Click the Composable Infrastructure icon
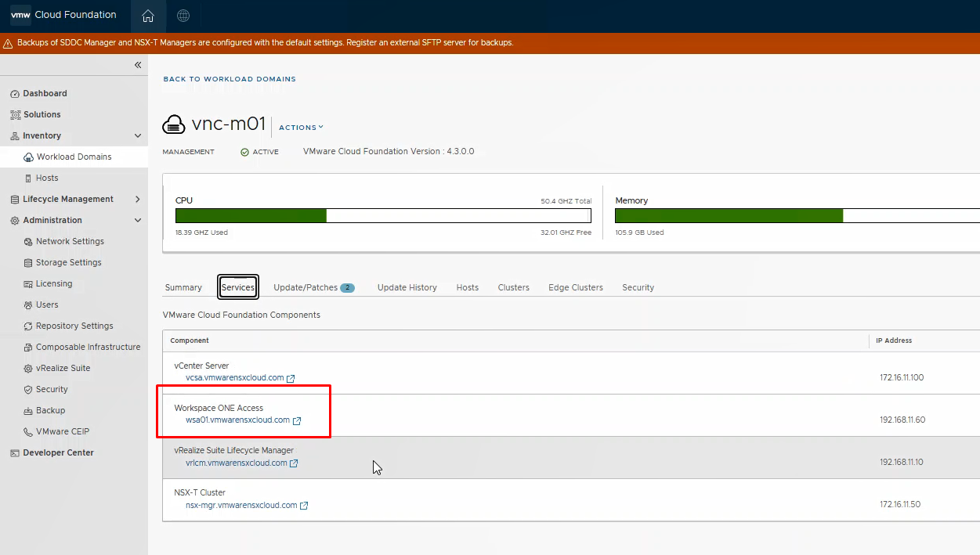This screenshot has height=555, width=980. coord(29,348)
